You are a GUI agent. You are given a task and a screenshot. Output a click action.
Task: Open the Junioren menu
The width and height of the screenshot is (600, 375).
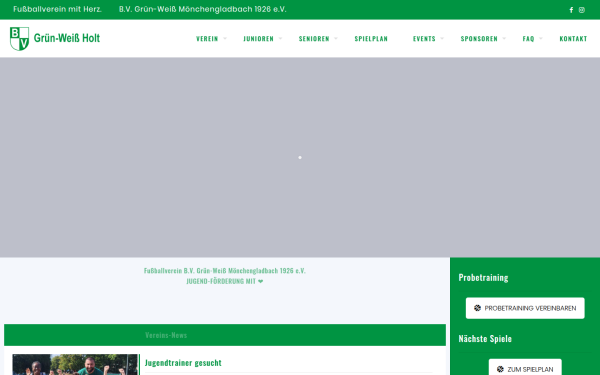pos(259,39)
